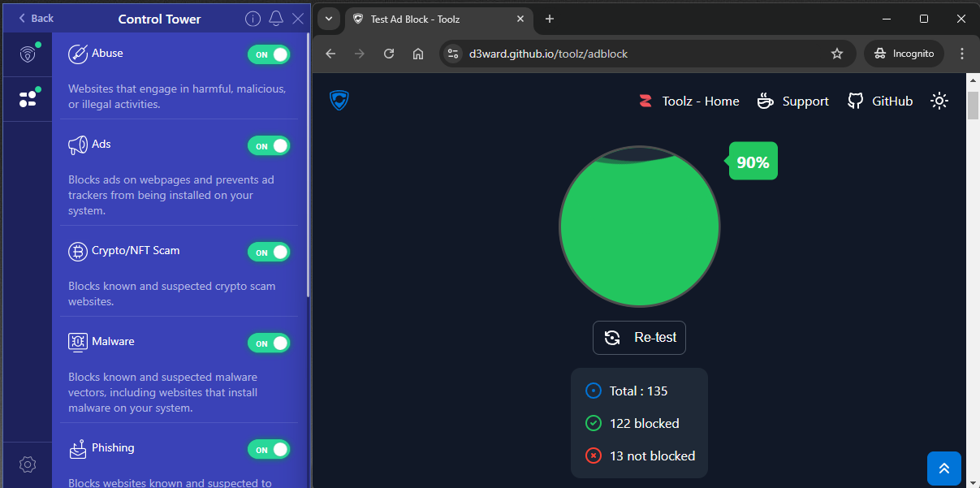
Task: Click the Ads description text
Action: click(171, 196)
